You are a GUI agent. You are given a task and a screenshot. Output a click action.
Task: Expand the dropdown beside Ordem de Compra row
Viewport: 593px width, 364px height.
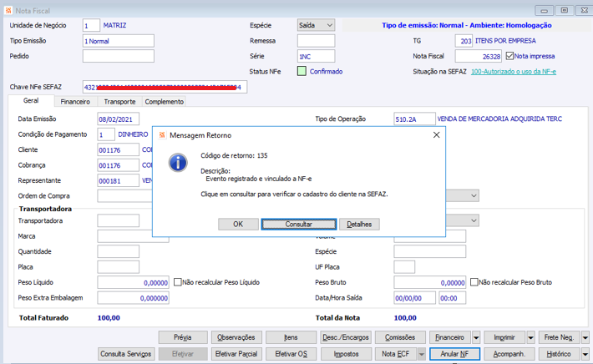(x=474, y=196)
